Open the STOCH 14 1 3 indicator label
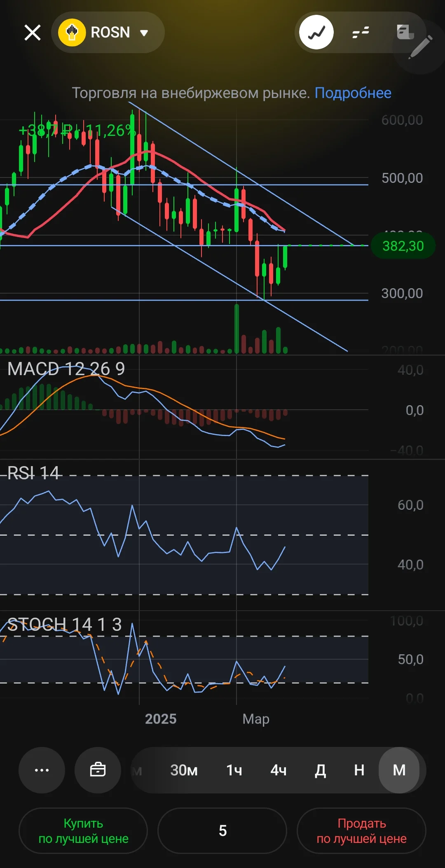This screenshot has height=868, width=445. [x=65, y=625]
